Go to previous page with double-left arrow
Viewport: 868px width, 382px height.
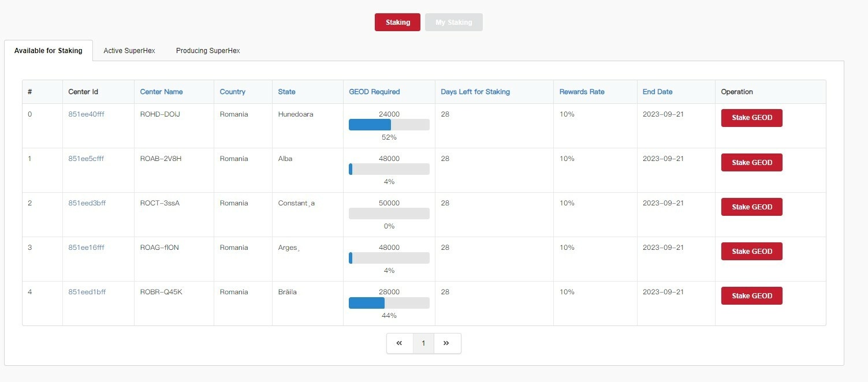click(x=399, y=343)
